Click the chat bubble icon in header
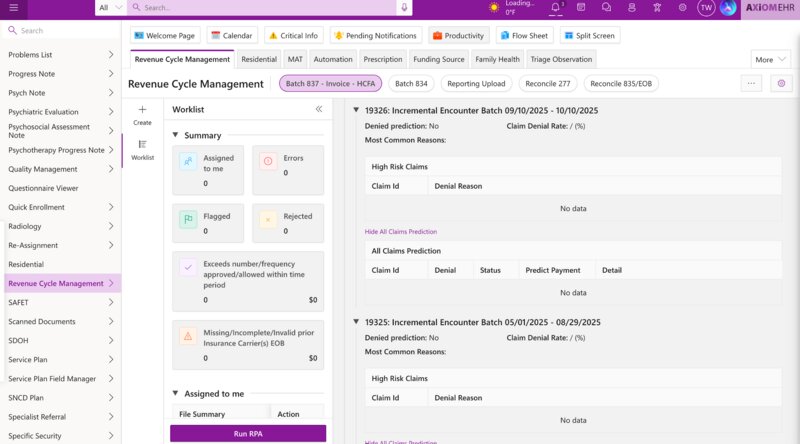The width and height of the screenshot is (800, 444). click(606, 8)
